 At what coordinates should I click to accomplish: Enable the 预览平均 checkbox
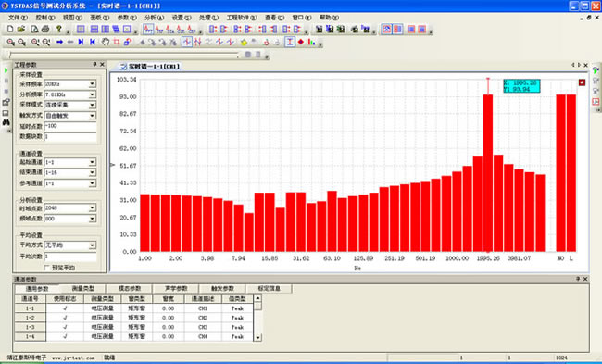coord(47,268)
